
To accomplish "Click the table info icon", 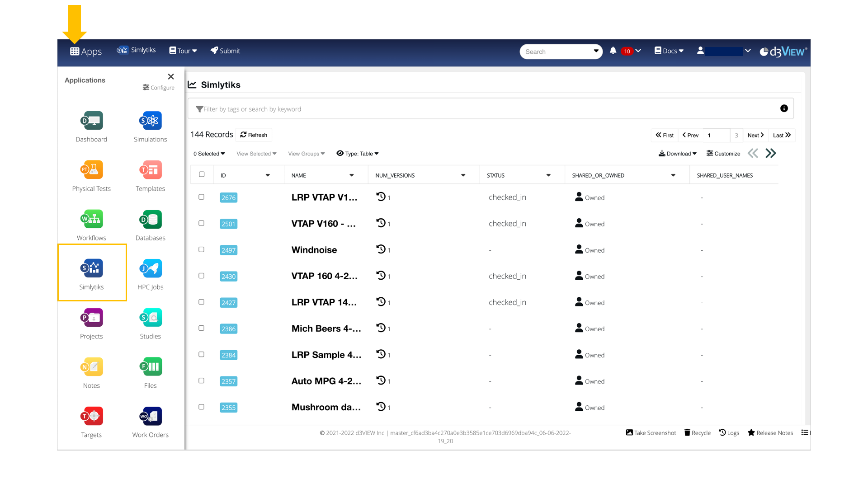I will [x=784, y=108].
